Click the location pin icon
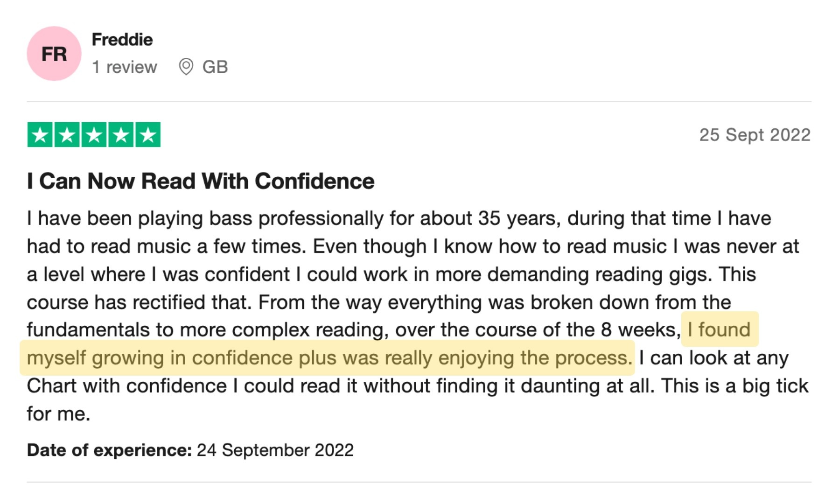Screen dimensions: 832x504 pyautogui.click(x=186, y=67)
